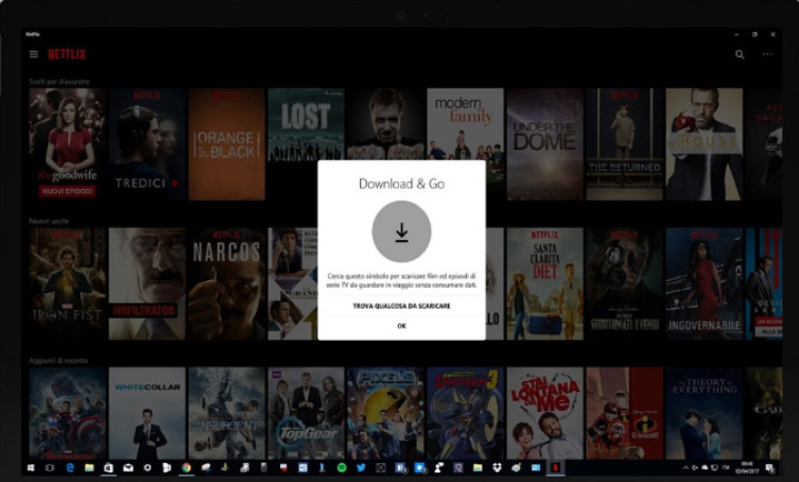The height and width of the screenshot is (482, 799).
Task: Click the Aggiunti di recente row heading
Action: (x=58, y=360)
